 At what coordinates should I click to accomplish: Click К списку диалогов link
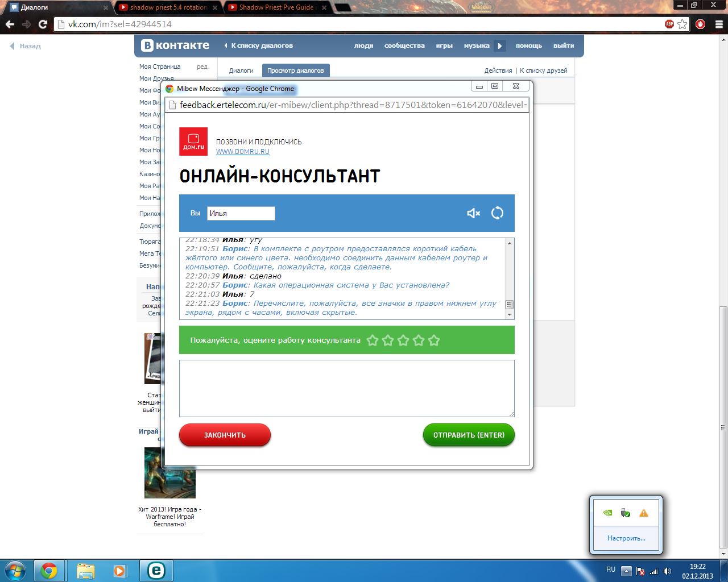tap(259, 45)
